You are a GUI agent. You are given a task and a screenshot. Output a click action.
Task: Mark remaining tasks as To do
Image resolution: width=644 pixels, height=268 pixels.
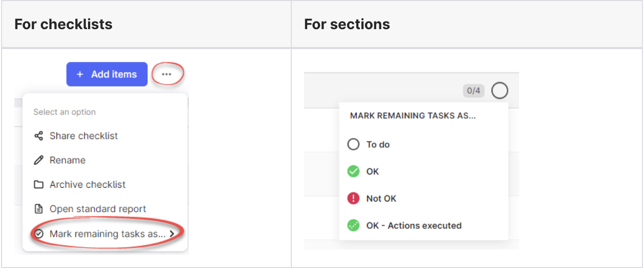point(378,145)
